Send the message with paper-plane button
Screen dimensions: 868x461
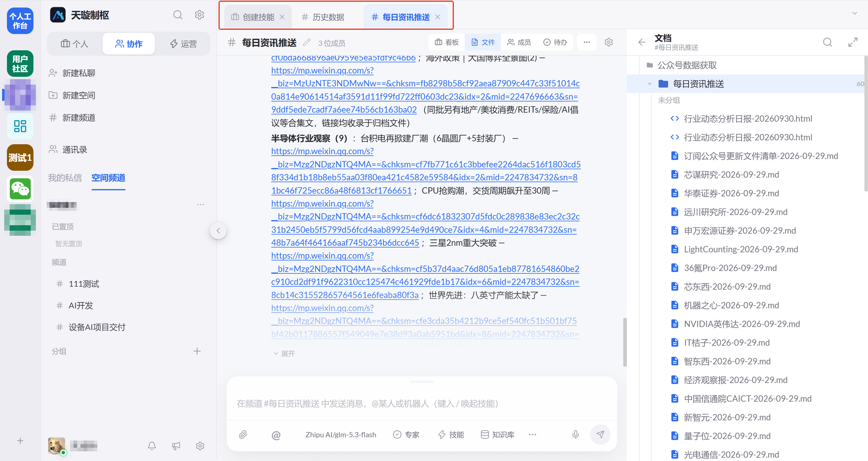[600, 435]
